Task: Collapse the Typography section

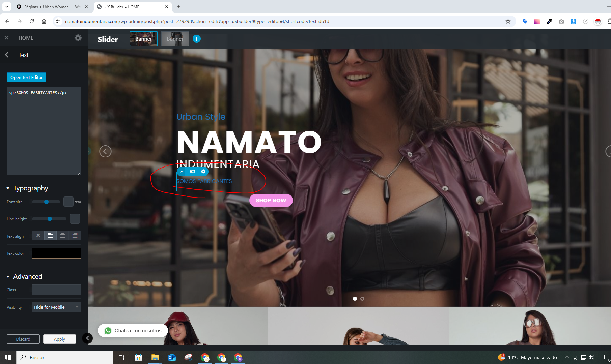Action: (27, 188)
